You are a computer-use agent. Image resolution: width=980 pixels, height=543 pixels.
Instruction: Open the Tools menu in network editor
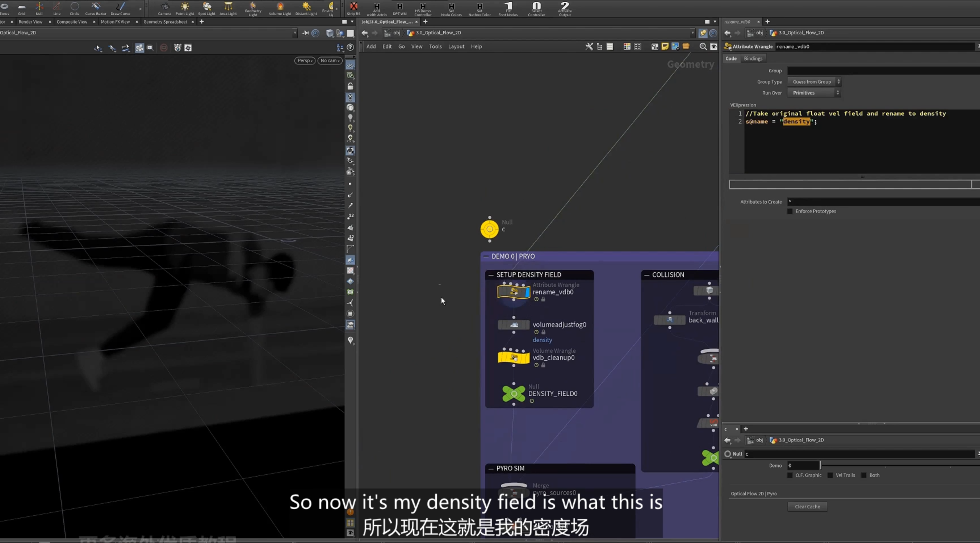435,46
